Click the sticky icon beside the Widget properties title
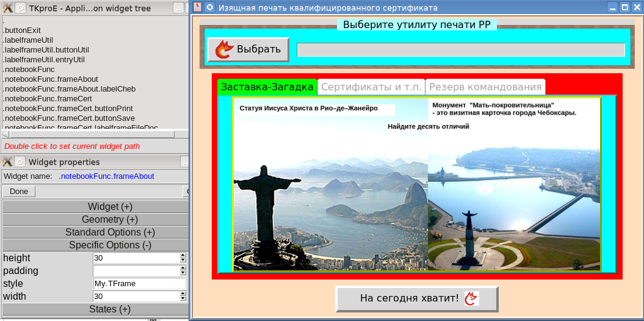This screenshot has width=644, height=321. tap(20, 162)
